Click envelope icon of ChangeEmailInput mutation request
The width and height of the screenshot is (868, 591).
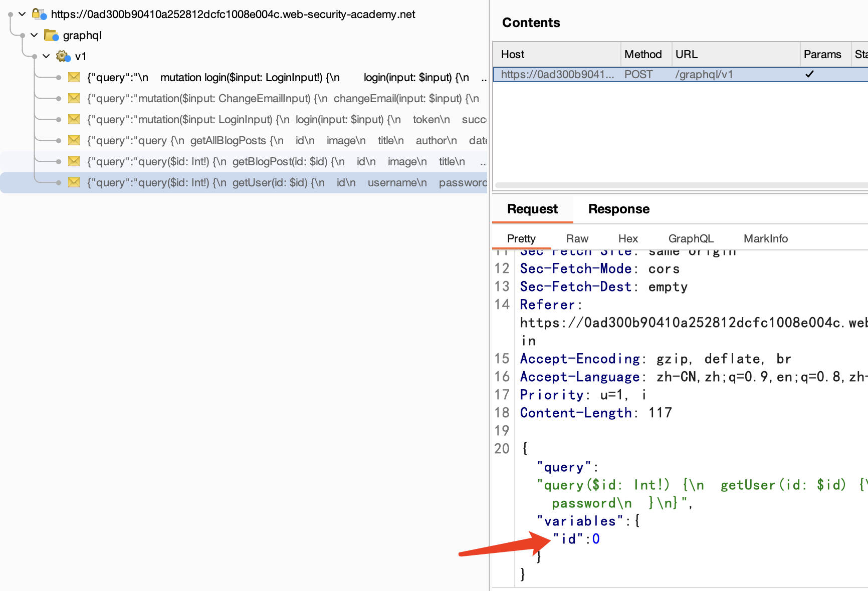pos(74,98)
